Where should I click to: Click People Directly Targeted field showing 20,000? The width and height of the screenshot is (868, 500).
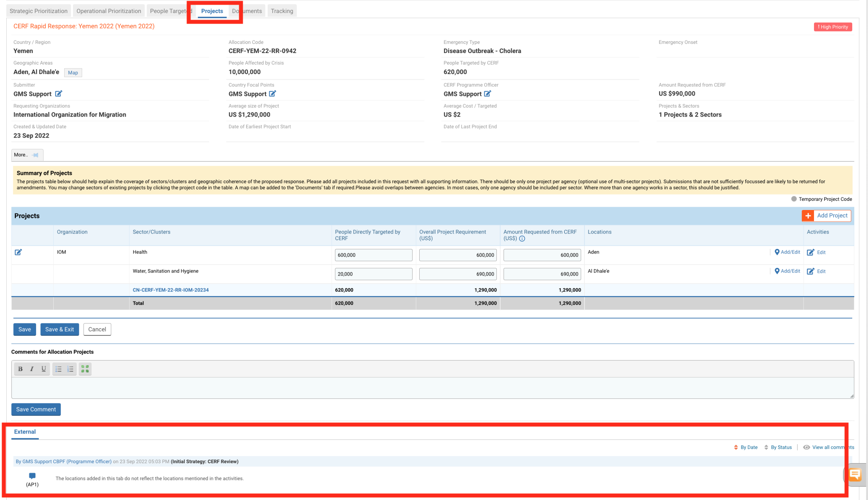(x=373, y=274)
